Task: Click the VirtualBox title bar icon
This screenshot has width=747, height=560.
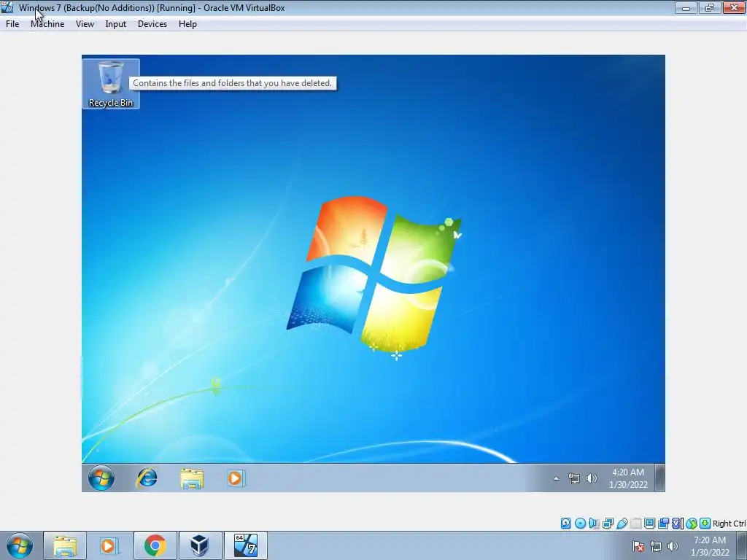Action: (x=7, y=7)
